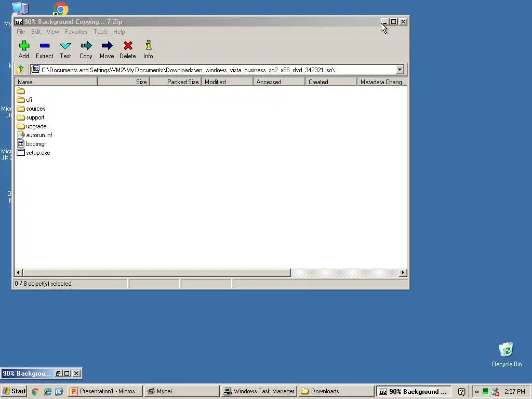532x399 pixels.
Task: Open the View menu
Action: [52, 32]
